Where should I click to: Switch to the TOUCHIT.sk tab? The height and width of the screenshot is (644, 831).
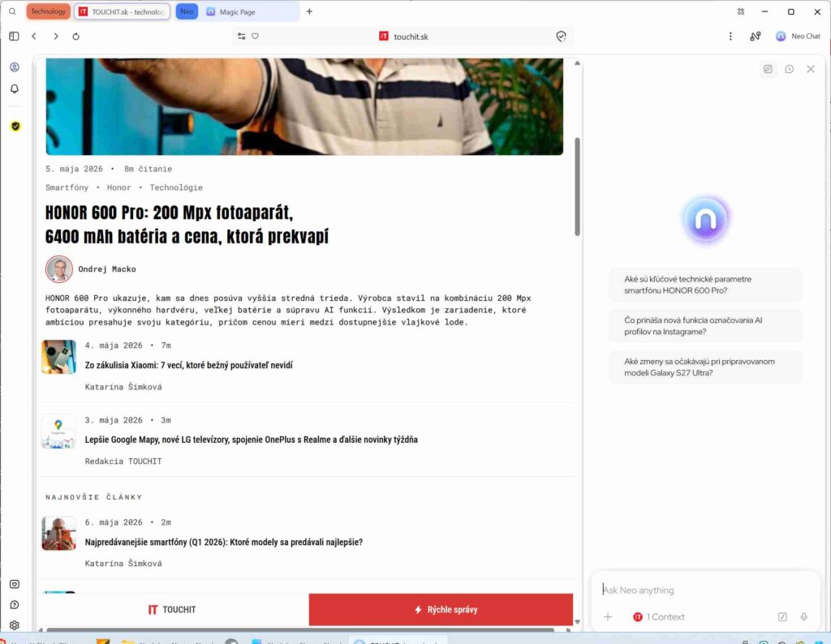pyautogui.click(x=123, y=11)
